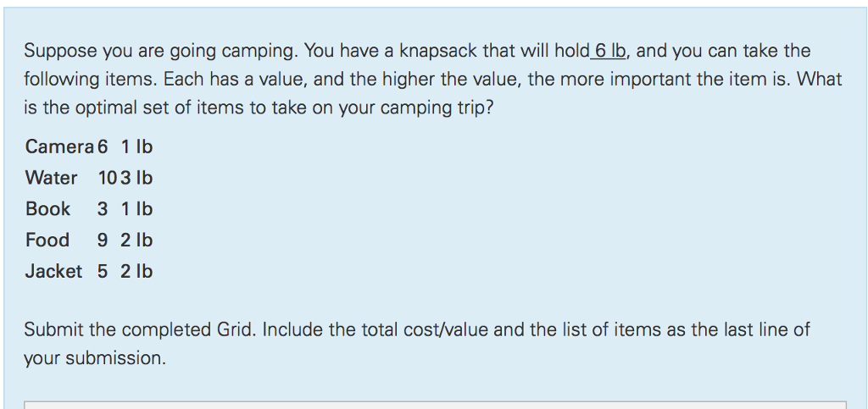Click the Water value 10
The image size is (868, 409).
coord(108,178)
